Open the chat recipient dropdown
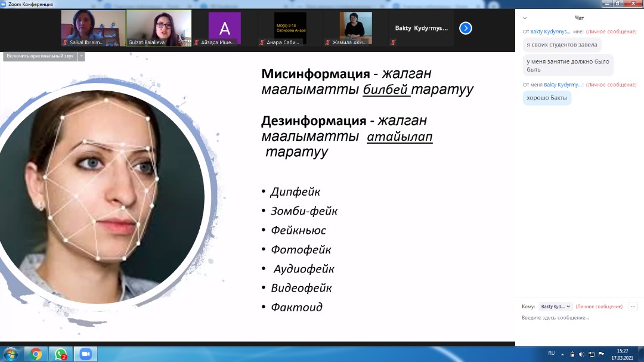Image resolution: width=644 pixels, height=362 pixels. tap(555, 307)
